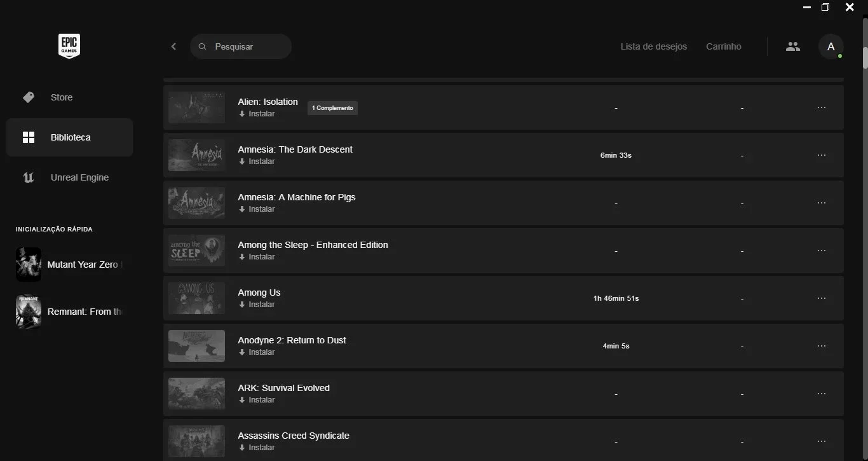Open Carrinho

724,46
